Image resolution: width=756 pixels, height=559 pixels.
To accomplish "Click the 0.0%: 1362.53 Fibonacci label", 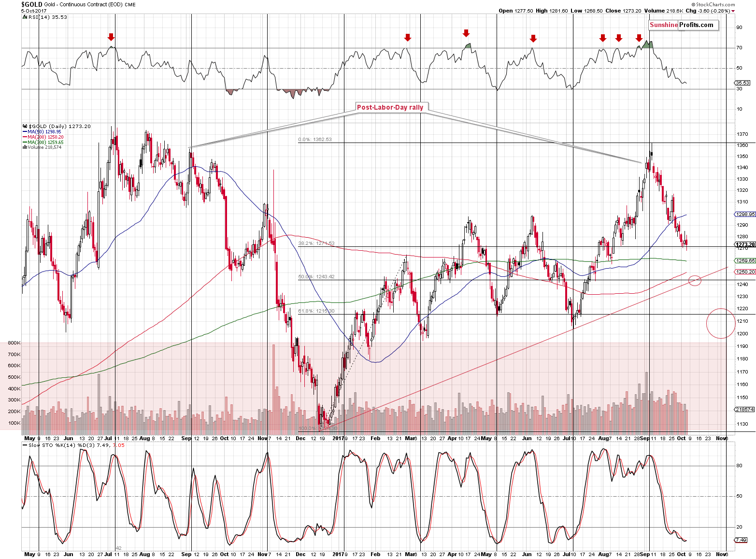I will [x=315, y=140].
